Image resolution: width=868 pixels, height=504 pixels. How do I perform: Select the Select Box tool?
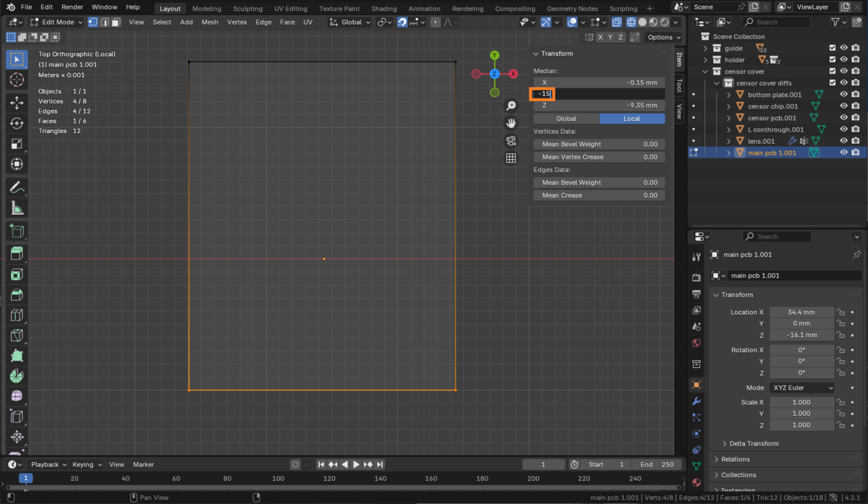[17, 59]
